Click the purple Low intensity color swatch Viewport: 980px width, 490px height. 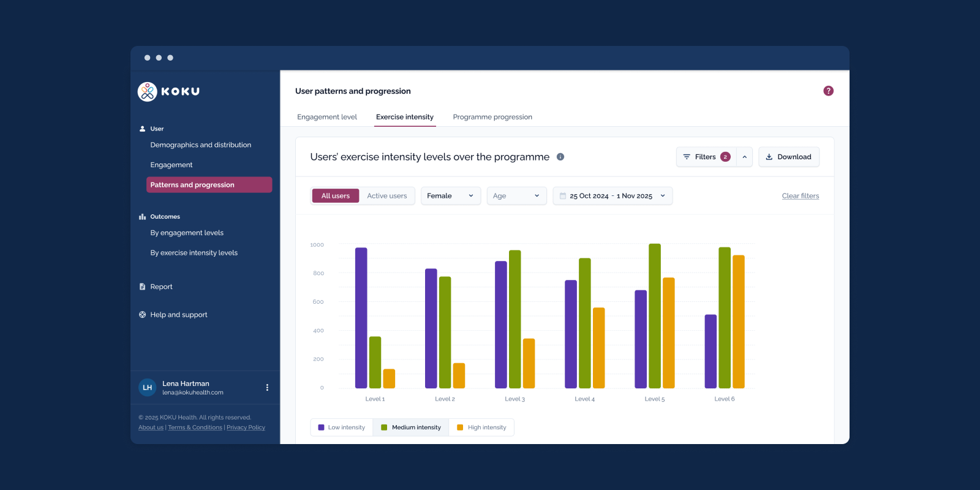coord(322,428)
